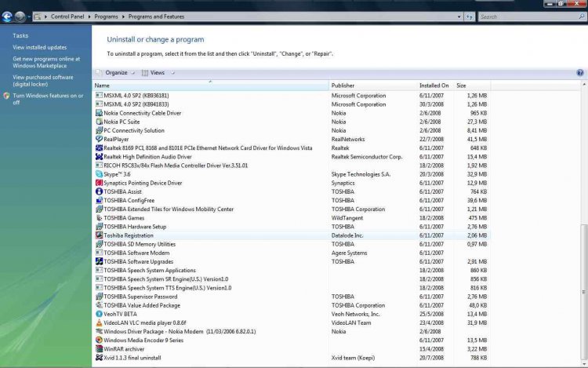Click the Synaptics Pointing Device Driver icon

pos(99,183)
